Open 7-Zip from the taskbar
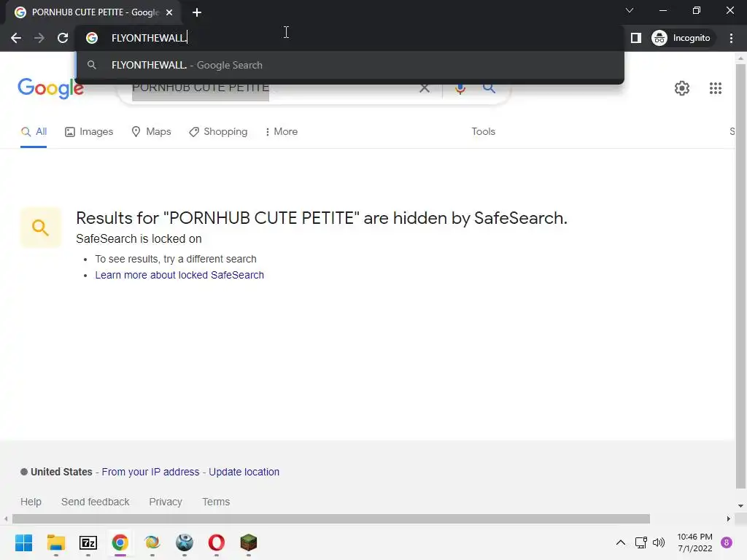This screenshot has width=747, height=560. pyautogui.click(x=88, y=542)
